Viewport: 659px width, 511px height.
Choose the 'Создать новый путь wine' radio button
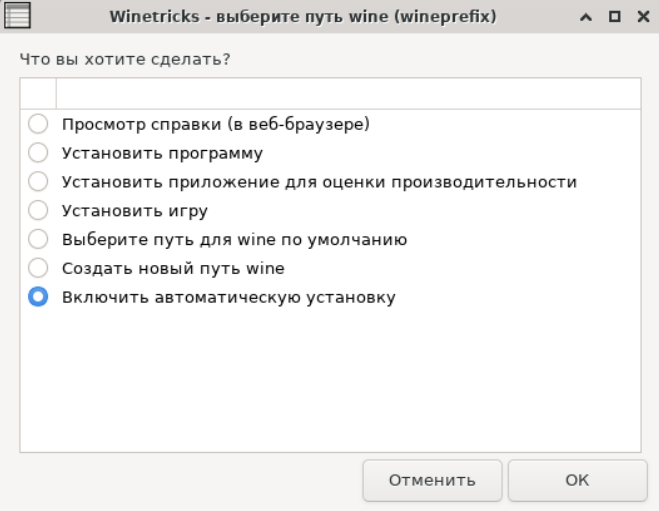pyautogui.click(x=38, y=268)
